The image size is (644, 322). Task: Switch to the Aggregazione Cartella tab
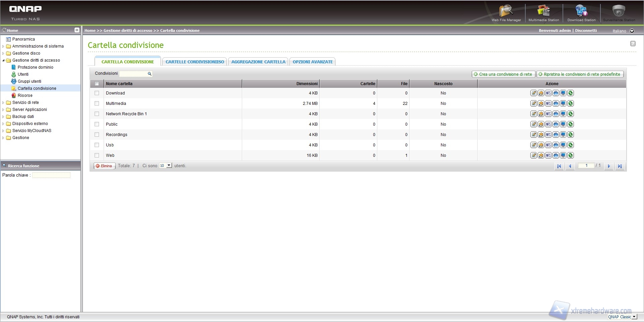[258, 62]
